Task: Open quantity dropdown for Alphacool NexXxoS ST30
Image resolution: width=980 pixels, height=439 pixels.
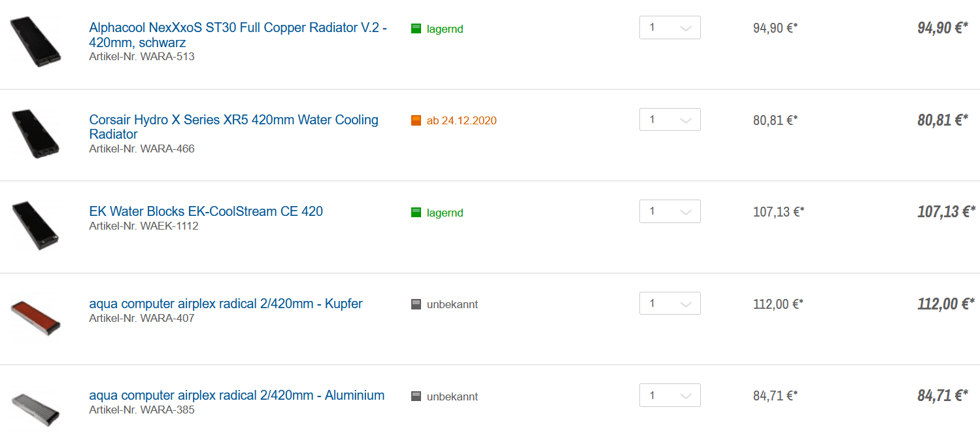Action: click(669, 28)
